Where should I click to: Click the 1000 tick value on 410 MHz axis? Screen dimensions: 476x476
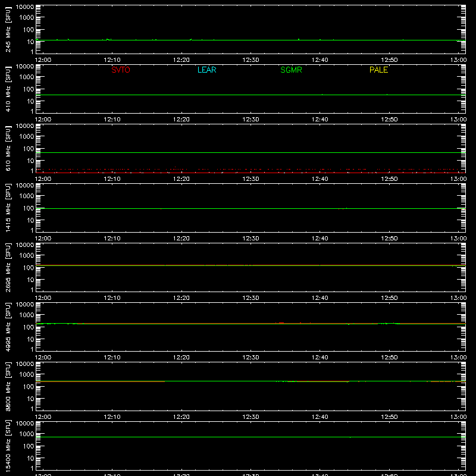[x=27, y=77]
